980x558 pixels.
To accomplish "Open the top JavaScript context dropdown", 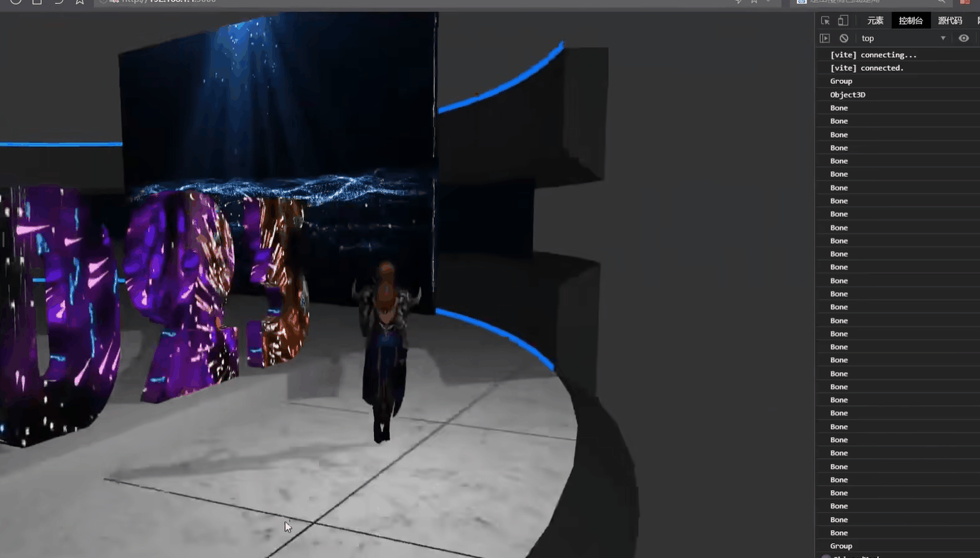I will click(x=903, y=38).
